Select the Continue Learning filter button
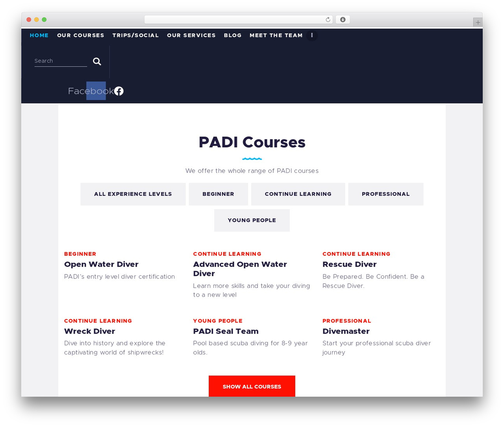The height and width of the screenshot is (427, 504). pos(298,194)
